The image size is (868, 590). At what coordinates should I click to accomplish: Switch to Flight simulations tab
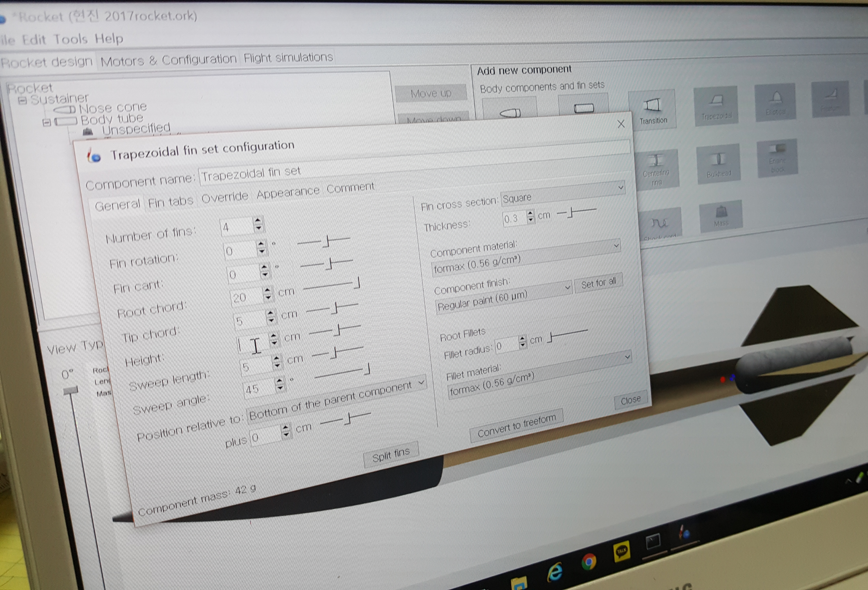tap(288, 57)
